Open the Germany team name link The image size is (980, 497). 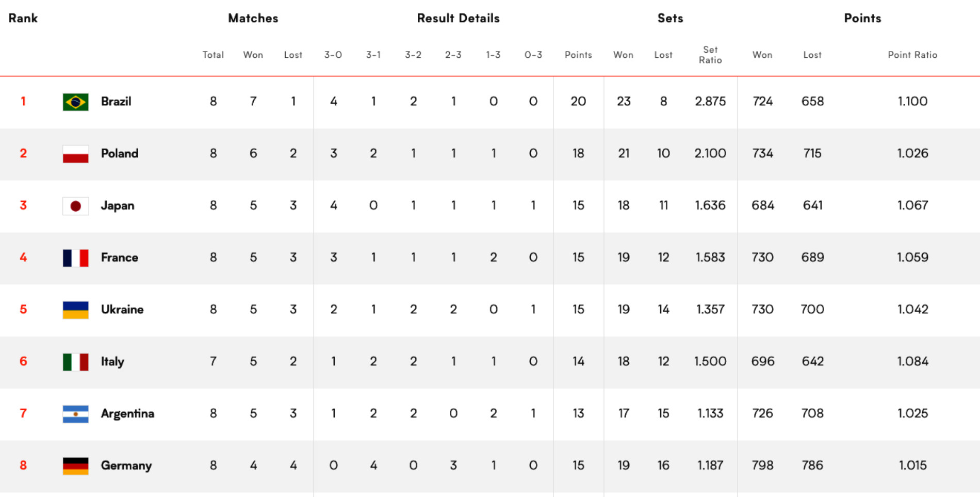126,466
